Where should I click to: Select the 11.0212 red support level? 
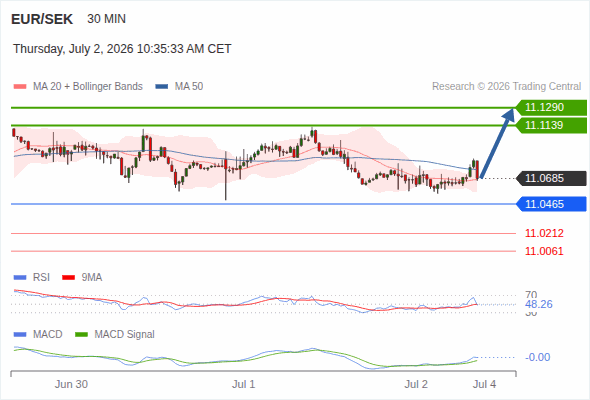pyautogui.click(x=544, y=233)
